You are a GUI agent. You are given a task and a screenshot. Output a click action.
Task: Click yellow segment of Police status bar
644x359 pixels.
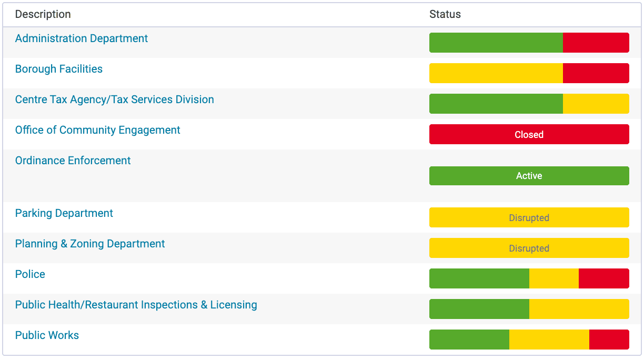pyautogui.click(x=554, y=278)
